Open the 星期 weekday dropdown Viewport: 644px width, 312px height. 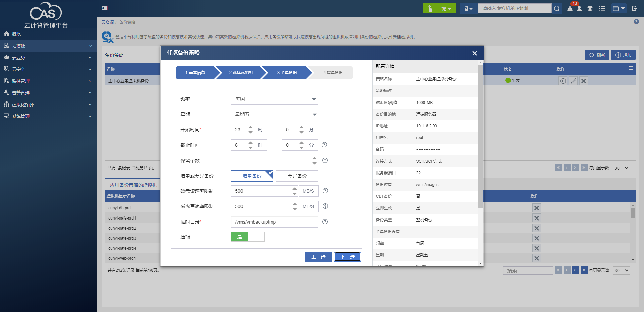275,114
